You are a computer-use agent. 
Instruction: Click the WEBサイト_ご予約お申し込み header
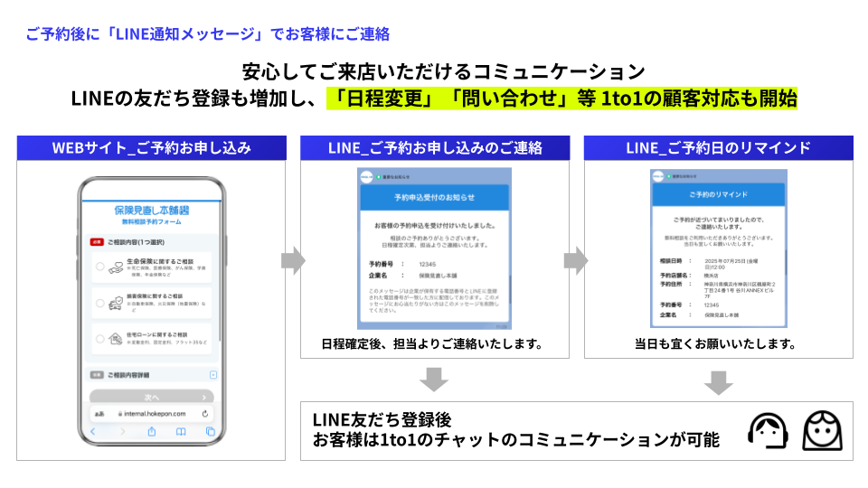pyautogui.click(x=152, y=147)
